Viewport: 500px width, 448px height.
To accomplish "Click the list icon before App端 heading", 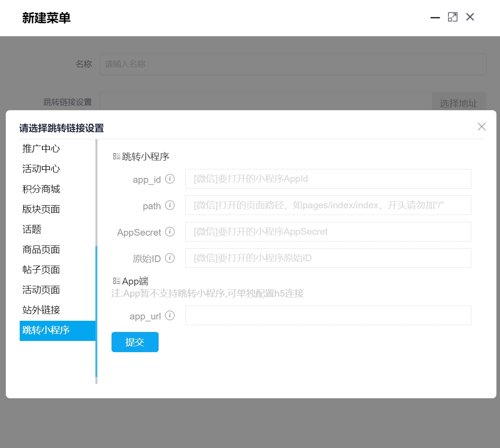I will tap(116, 281).
